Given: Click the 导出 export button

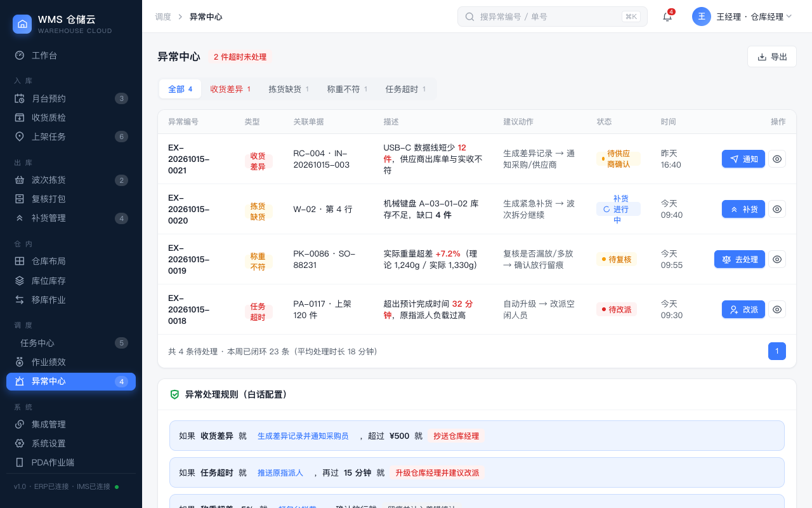Looking at the screenshot, I should [772, 57].
